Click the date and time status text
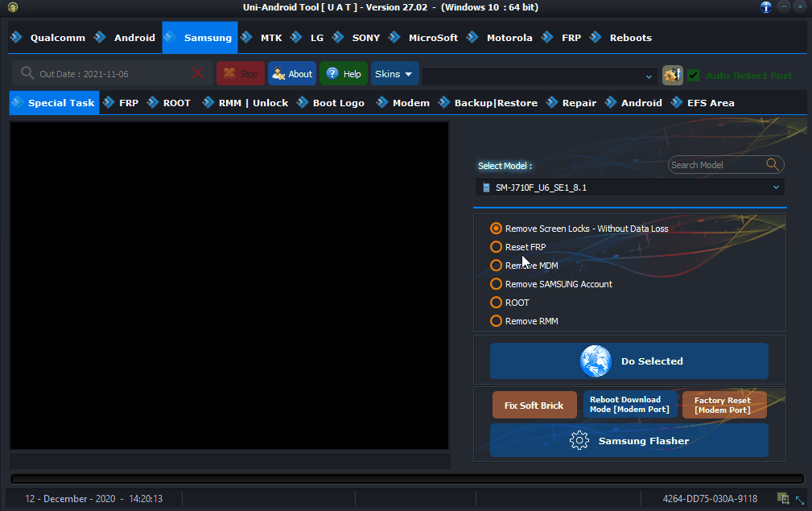 click(x=93, y=499)
